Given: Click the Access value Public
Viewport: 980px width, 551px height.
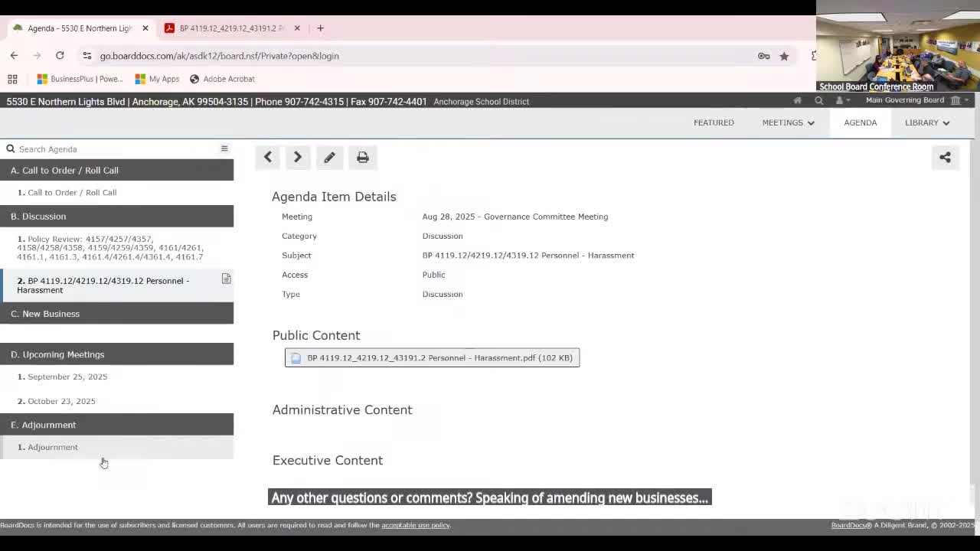Looking at the screenshot, I should pyautogui.click(x=433, y=275).
